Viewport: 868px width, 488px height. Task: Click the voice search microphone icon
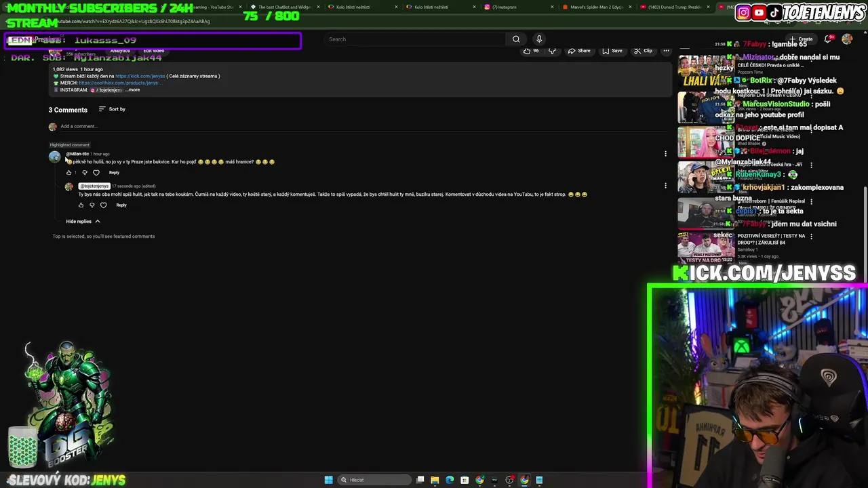coord(539,39)
